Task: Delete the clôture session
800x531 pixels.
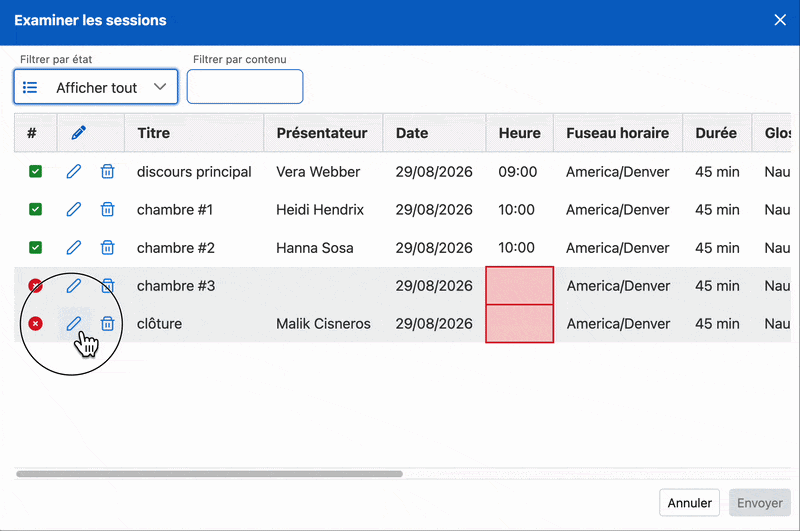Action: [107, 323]
